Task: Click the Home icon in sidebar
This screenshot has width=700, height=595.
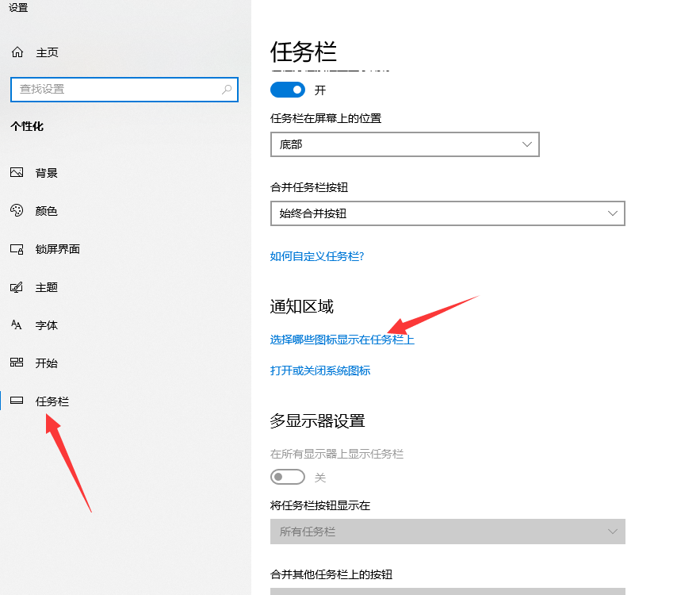Action: (17, 52)
